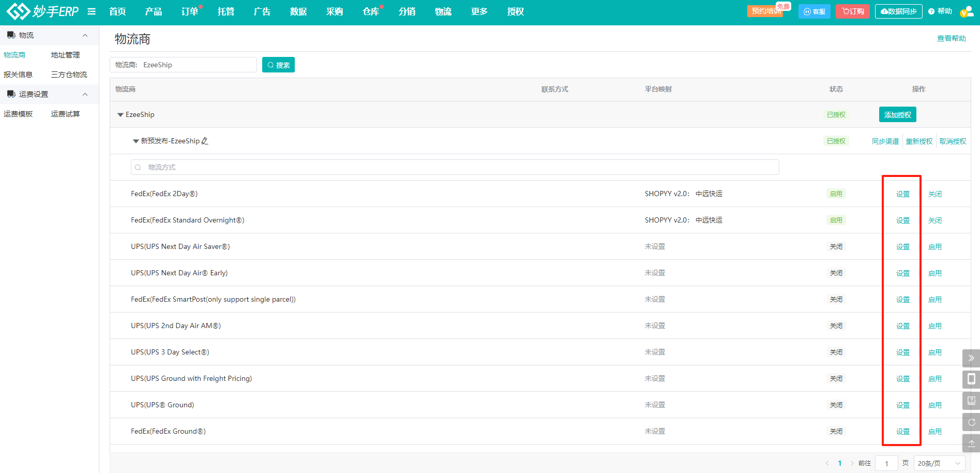This screenshot has width=980, height=473.
Task: Click the 妙手ERP logo
Action: [42, 11]
